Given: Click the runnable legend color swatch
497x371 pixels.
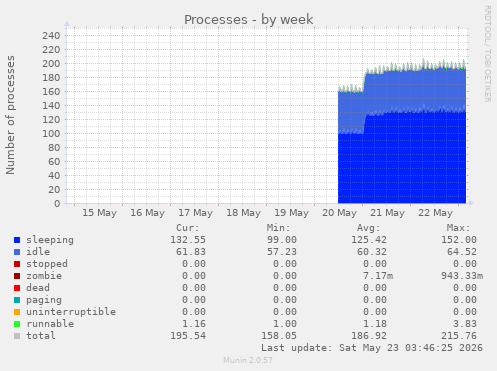Looking at the screenshot, I should (17, 324).
